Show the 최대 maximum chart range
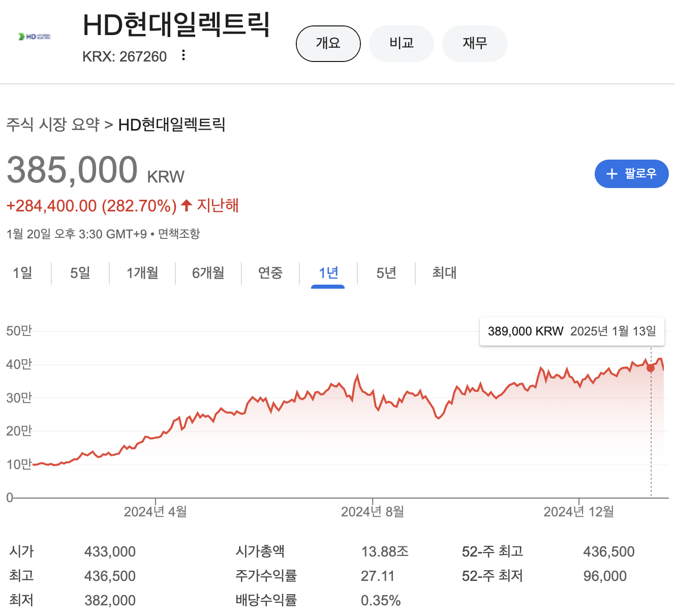675x616 pixels. click(x=444, y=273)
